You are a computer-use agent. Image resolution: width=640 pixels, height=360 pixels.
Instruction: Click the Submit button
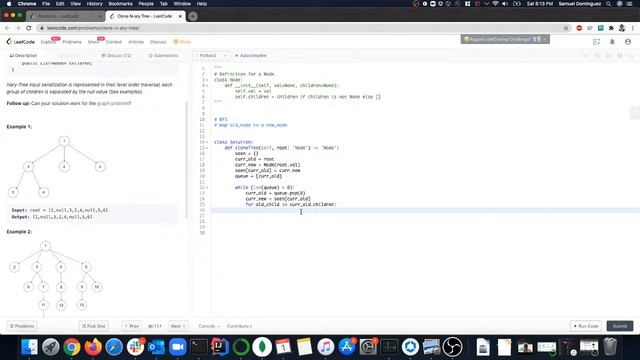tap(620, 326)
